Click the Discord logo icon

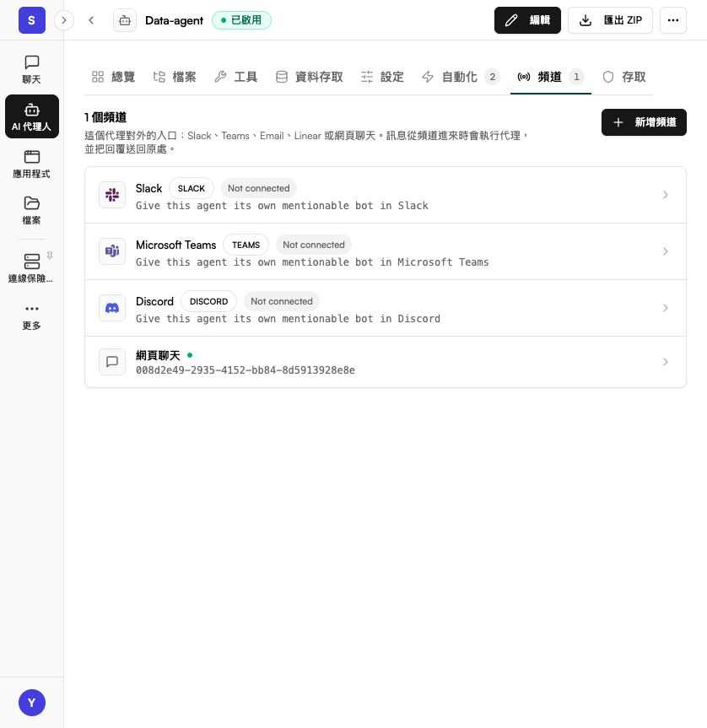112,308
